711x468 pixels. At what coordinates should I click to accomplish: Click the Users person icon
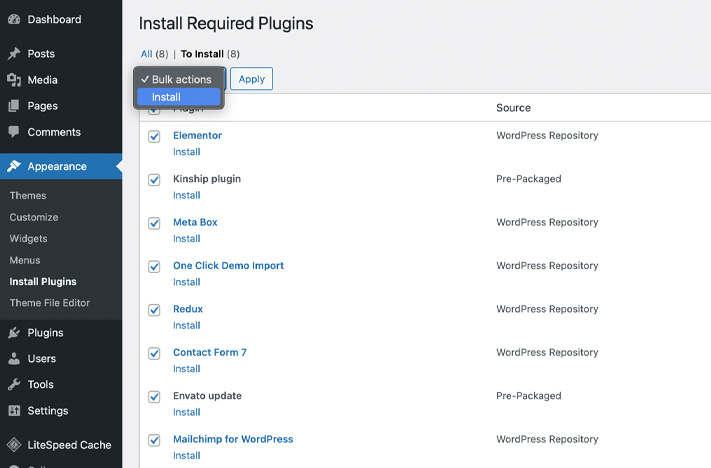point(14,358)
